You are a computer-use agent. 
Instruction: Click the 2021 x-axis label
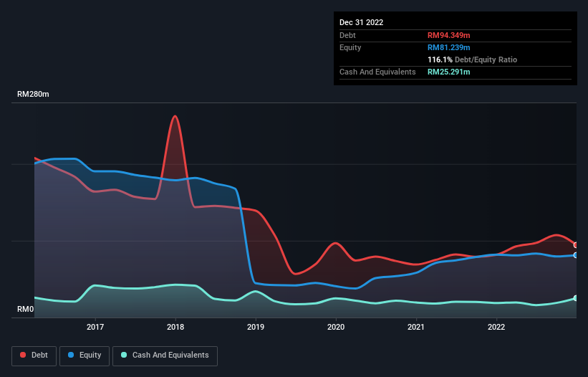(416, 327)
